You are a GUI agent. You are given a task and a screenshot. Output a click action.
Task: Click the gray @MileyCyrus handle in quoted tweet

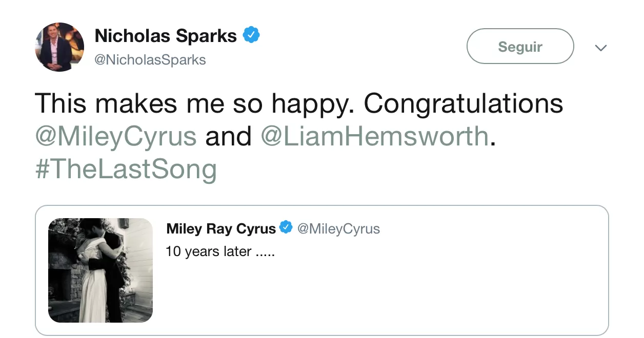339,228
